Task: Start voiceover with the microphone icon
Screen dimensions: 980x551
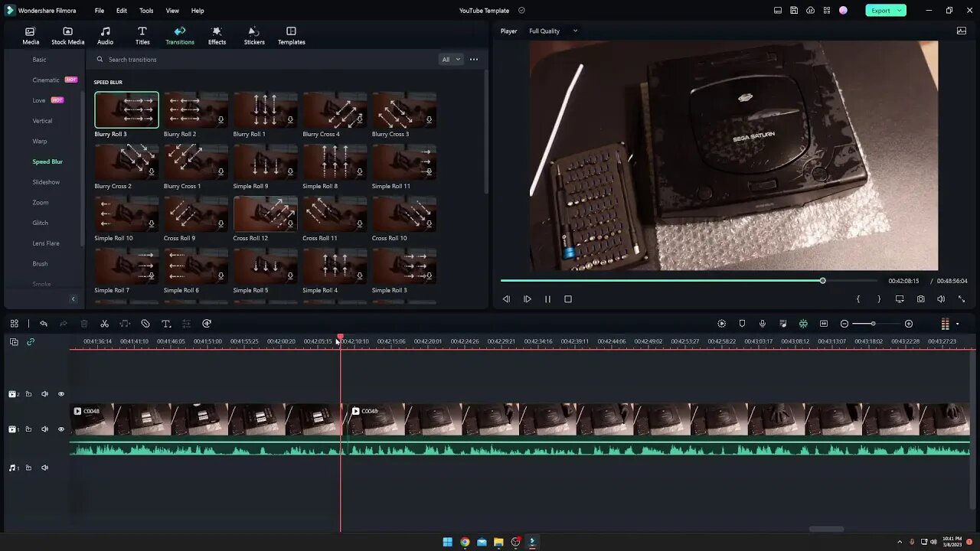Action: coord(762,324)
